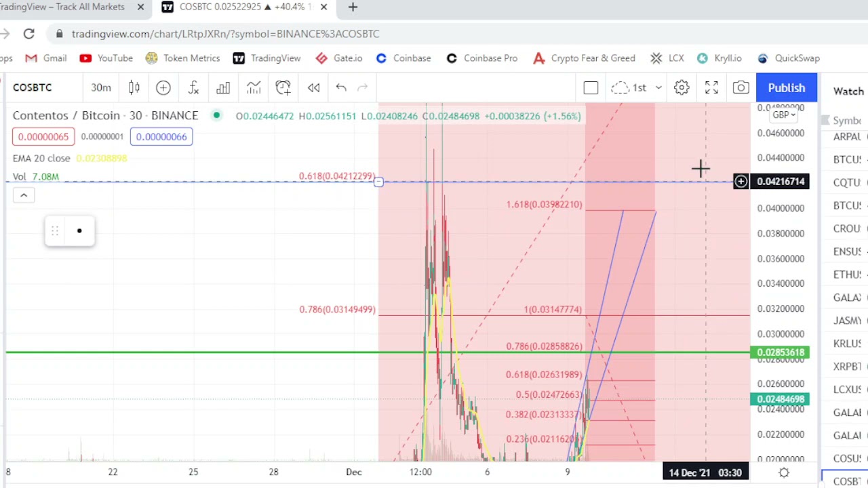Viewport: 868px width, 488px height.
Task: Open price axis settings gear at bottom
Action: click(784, 472)
